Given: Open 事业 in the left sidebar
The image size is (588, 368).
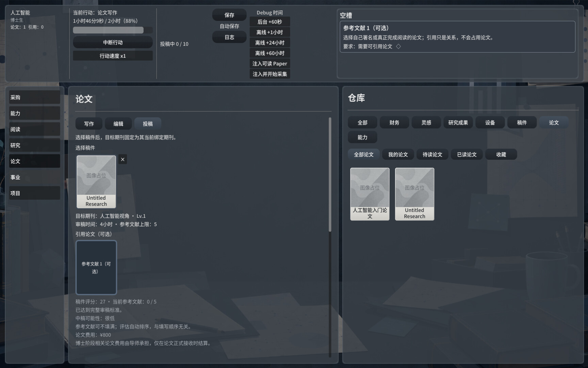Looking at the screenshot, I should pyautogui.click(x=34, y=177).
